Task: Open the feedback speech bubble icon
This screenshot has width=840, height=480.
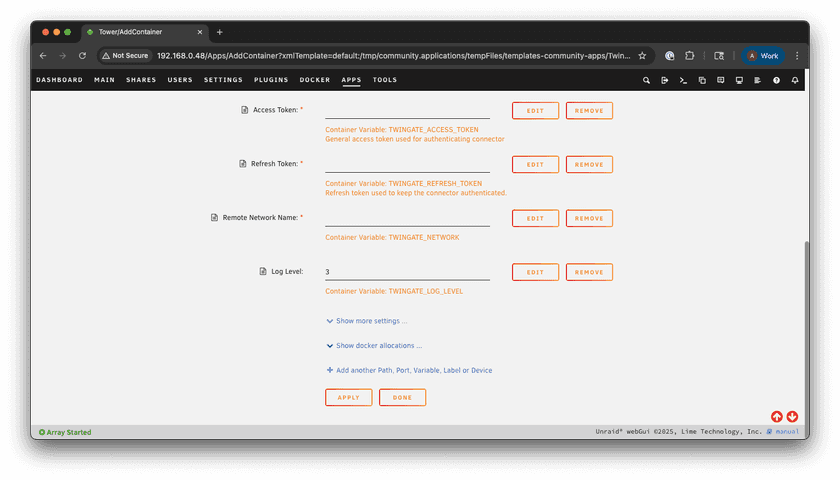Action: (721, 80)
